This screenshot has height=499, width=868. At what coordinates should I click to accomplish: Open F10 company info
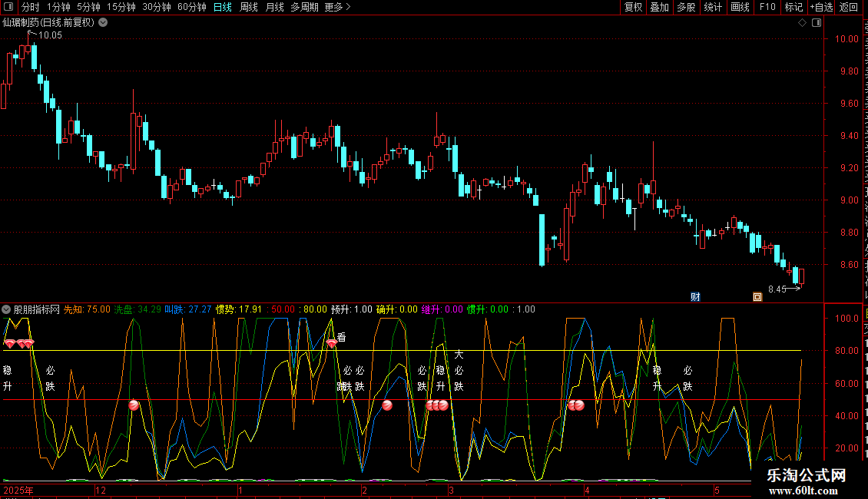[767, 7]
